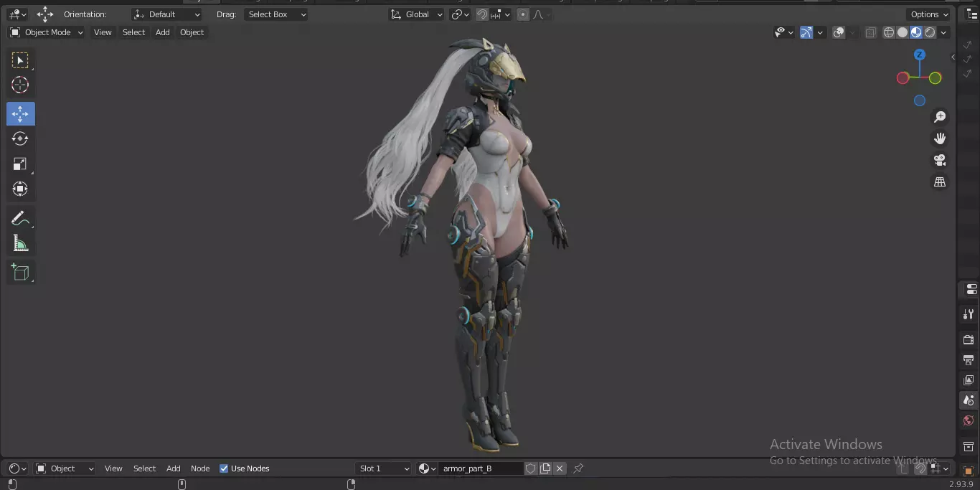
Task: Select the Add Cube tool
Action: (20, 272)
